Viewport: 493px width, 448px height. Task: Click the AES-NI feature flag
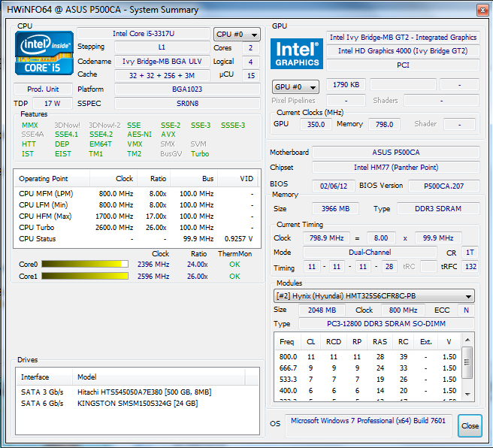139,135
